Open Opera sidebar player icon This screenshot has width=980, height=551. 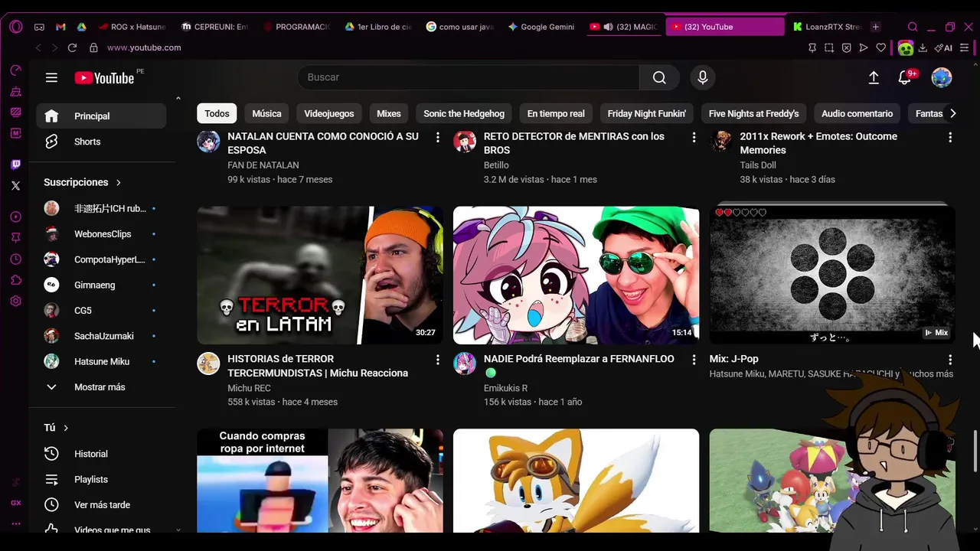click(16, 217)
